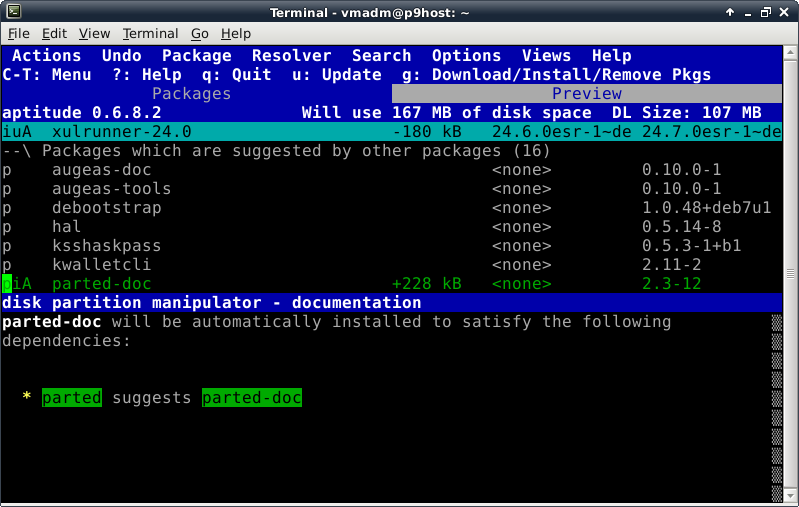Open the Terminal menu in menu bar

coord(150,34)
